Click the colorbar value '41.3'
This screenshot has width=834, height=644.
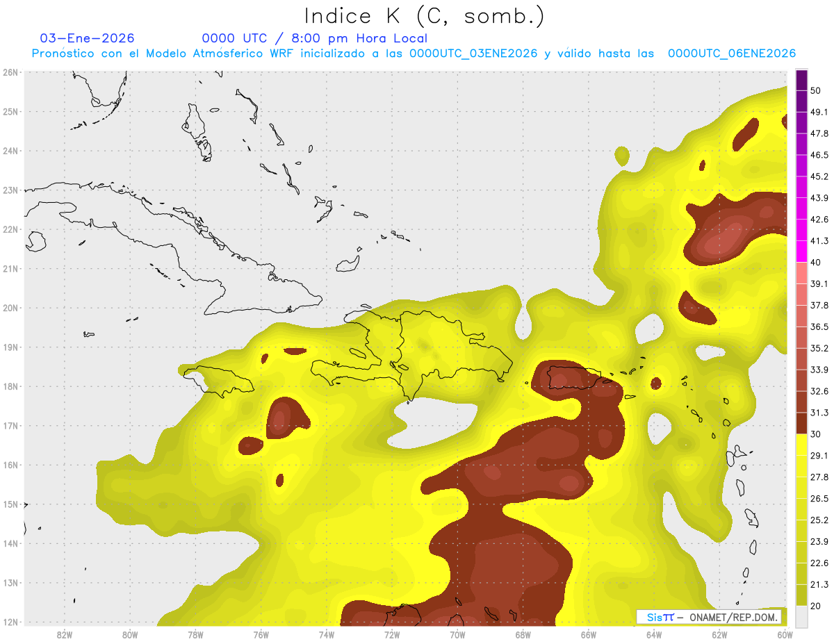(819, 241)
